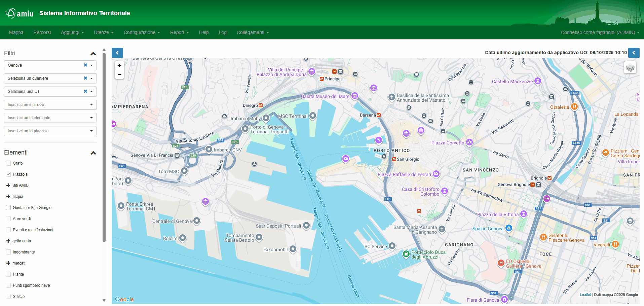Select the Centrale di Genova map pin
The image size is (644, 306).
[197, 221]
